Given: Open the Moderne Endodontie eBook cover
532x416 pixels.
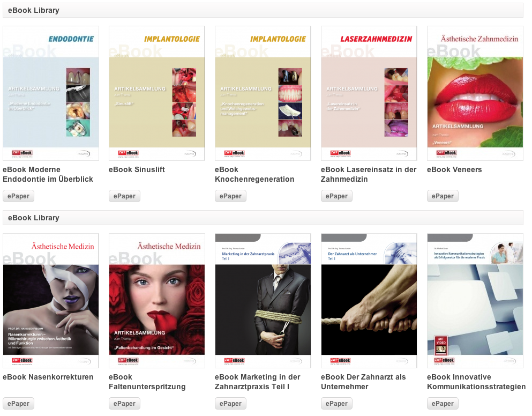Looking at the screenshot, I should [x=51, y=93].
